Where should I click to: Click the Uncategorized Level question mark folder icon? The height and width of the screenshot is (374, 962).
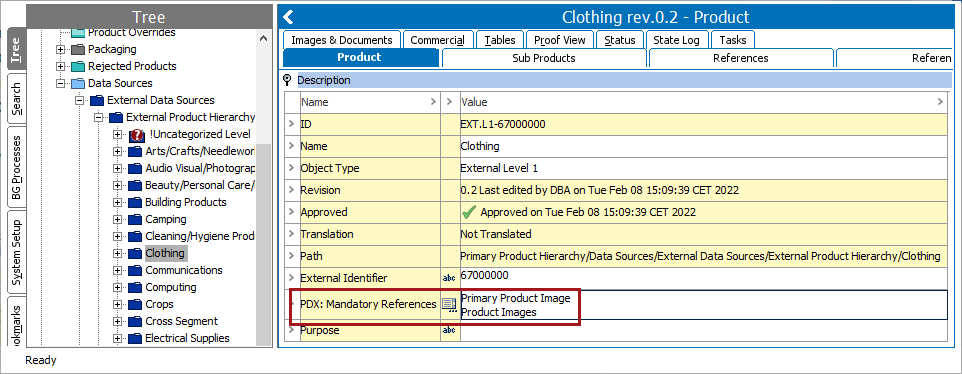click(137, 135)
